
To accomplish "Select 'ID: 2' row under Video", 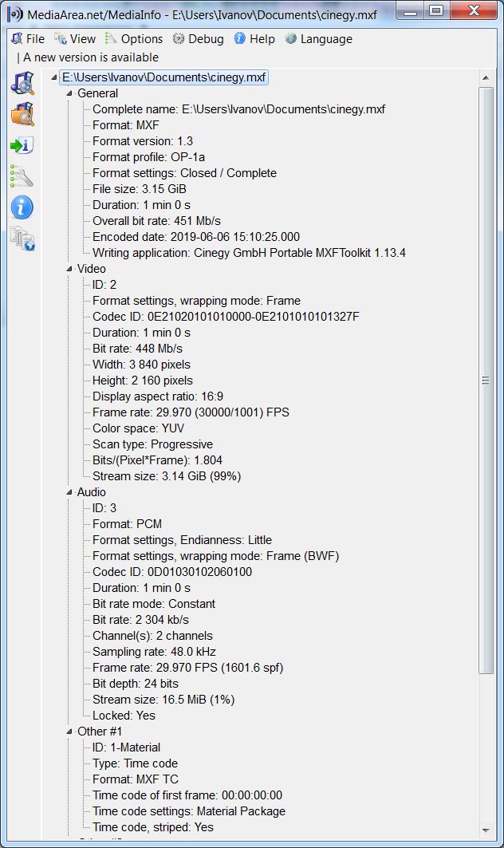I will click(x=104, y=285).
